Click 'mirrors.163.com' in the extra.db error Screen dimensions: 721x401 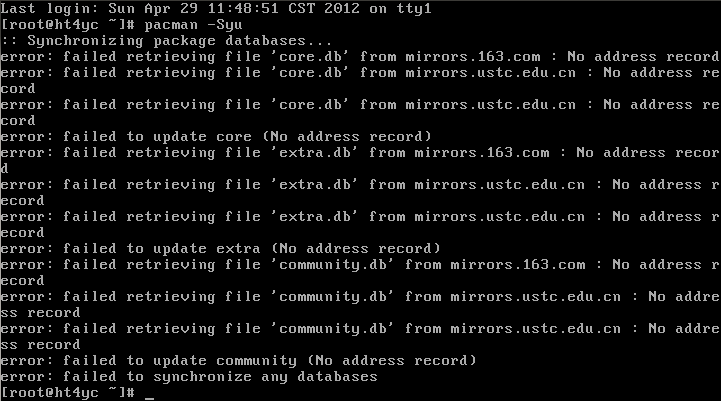(482, 153)
